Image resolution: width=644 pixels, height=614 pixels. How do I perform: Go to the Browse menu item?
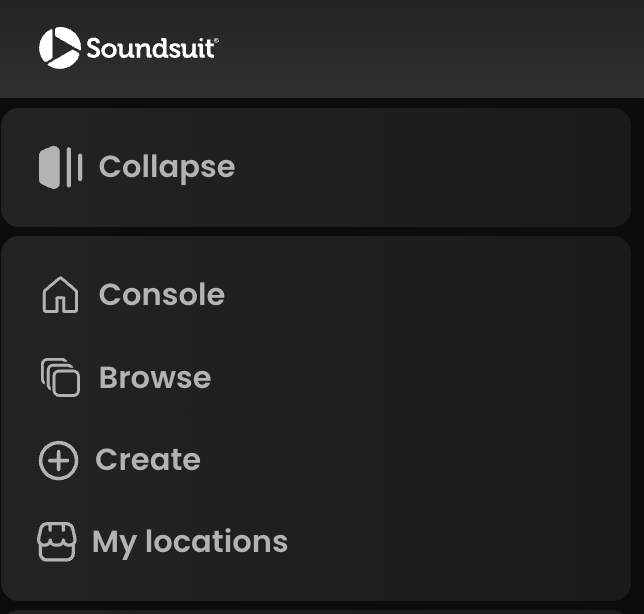[154, 378]
